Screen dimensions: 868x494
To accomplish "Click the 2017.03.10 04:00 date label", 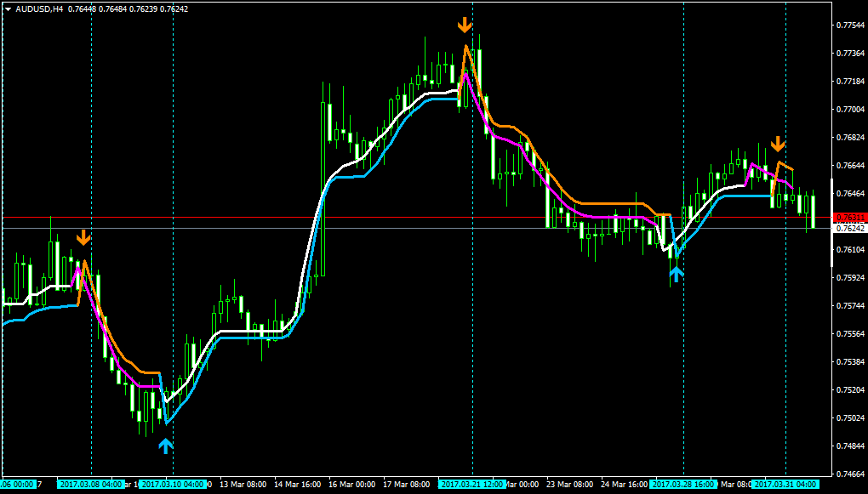I will tap(174, 485).
